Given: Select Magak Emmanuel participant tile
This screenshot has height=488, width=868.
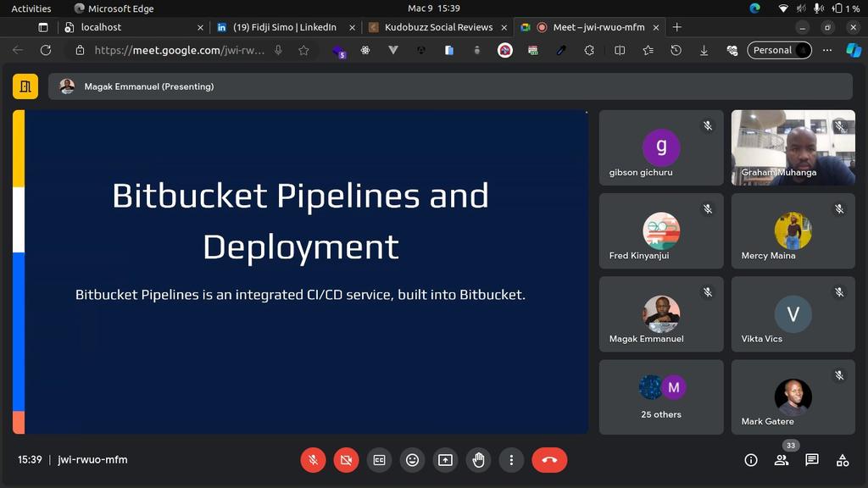Looking at the screenshot, I should (x=661, y=314).
